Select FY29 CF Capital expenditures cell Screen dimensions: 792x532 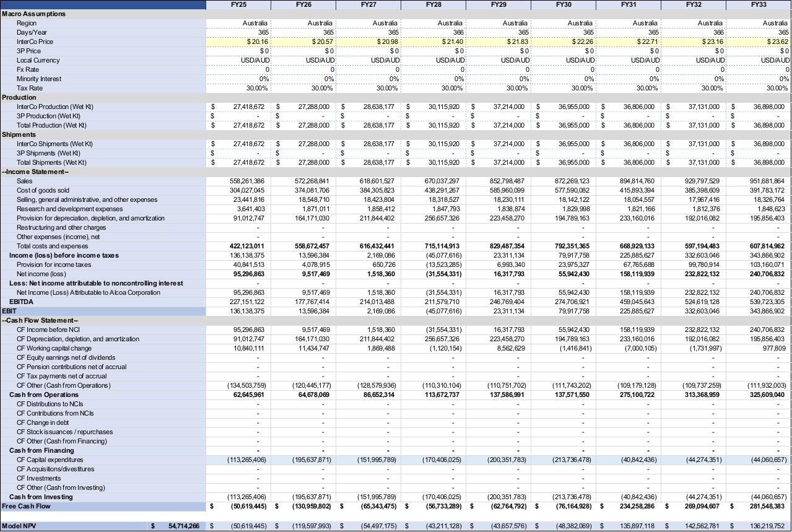(x=498, y=460)
